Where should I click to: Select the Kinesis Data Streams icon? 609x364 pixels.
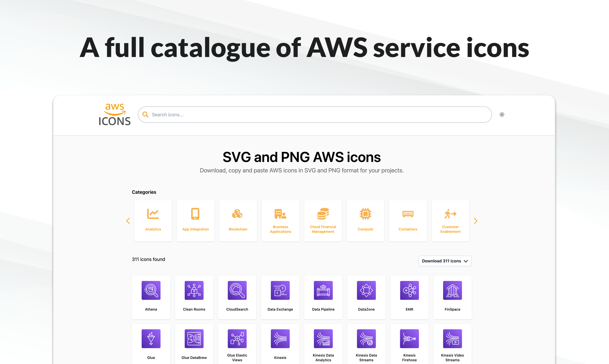pos(366,339)
